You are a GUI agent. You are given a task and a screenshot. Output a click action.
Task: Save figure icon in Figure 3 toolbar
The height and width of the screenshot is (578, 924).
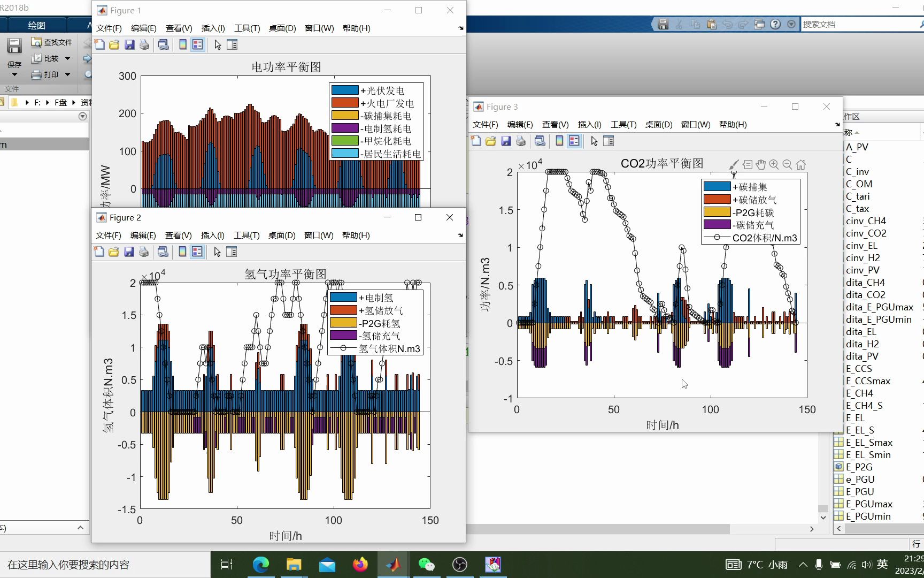pyautogui.click(x=506, y=141)
